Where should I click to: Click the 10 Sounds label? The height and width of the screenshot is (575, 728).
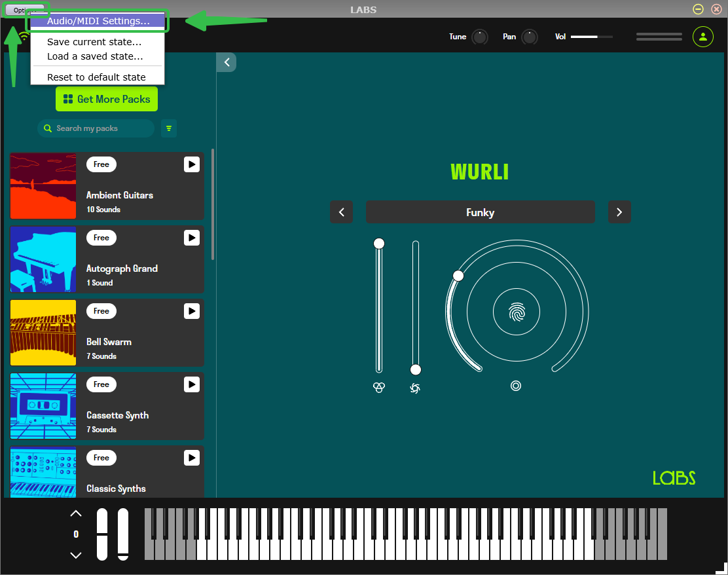point(103,210)
